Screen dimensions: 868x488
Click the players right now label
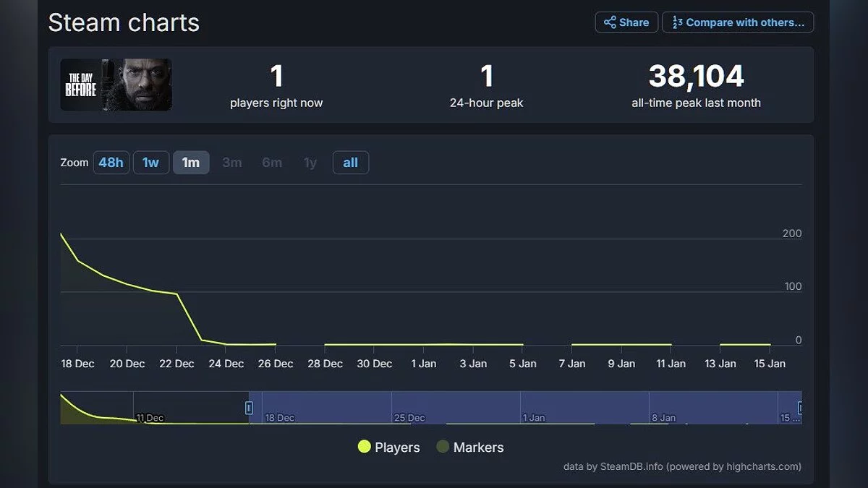click(276, 103)
